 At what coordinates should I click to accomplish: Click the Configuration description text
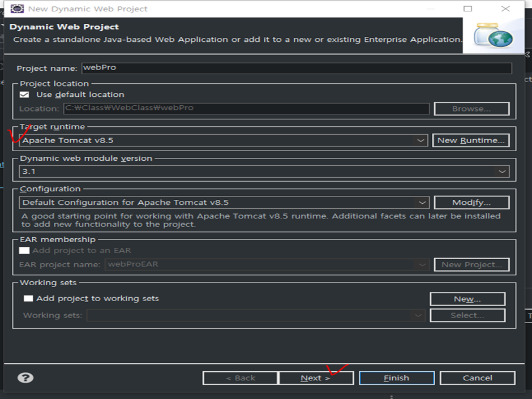coord(260,220)
